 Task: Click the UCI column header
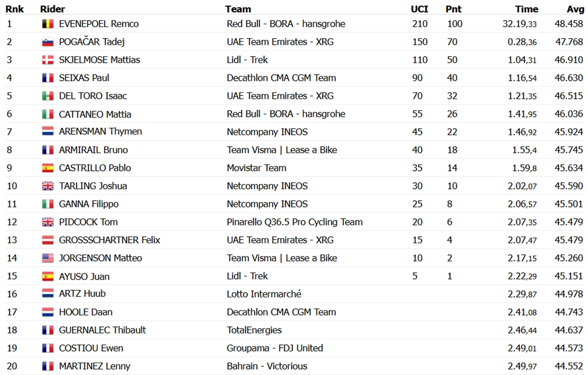419,9
